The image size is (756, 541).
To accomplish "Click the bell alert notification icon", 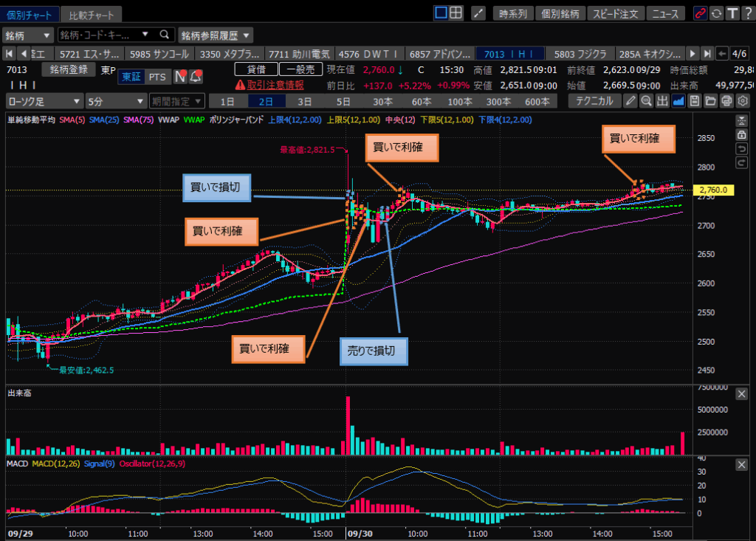I will (196, 77).
